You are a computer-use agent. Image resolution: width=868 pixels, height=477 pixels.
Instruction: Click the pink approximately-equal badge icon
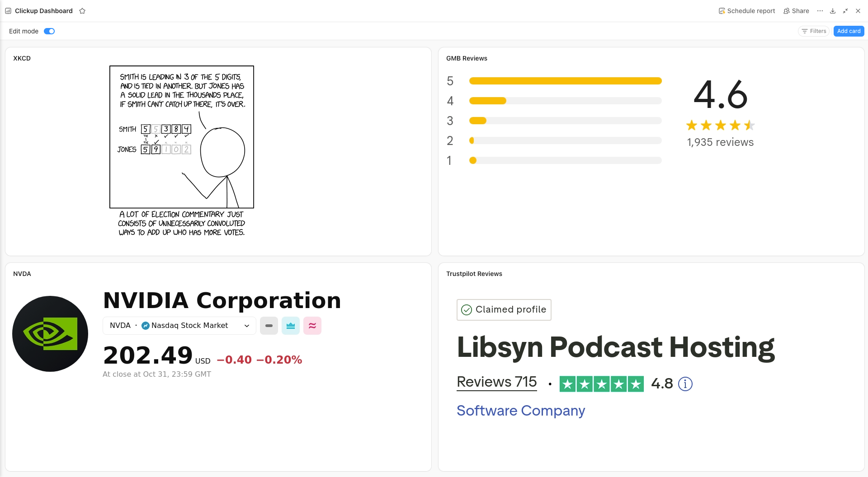click(312, 326)
